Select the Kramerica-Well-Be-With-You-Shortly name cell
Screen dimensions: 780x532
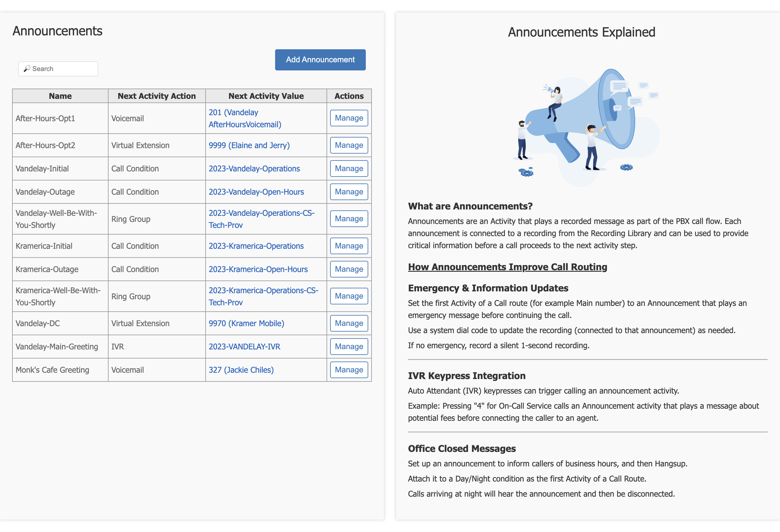60,296
